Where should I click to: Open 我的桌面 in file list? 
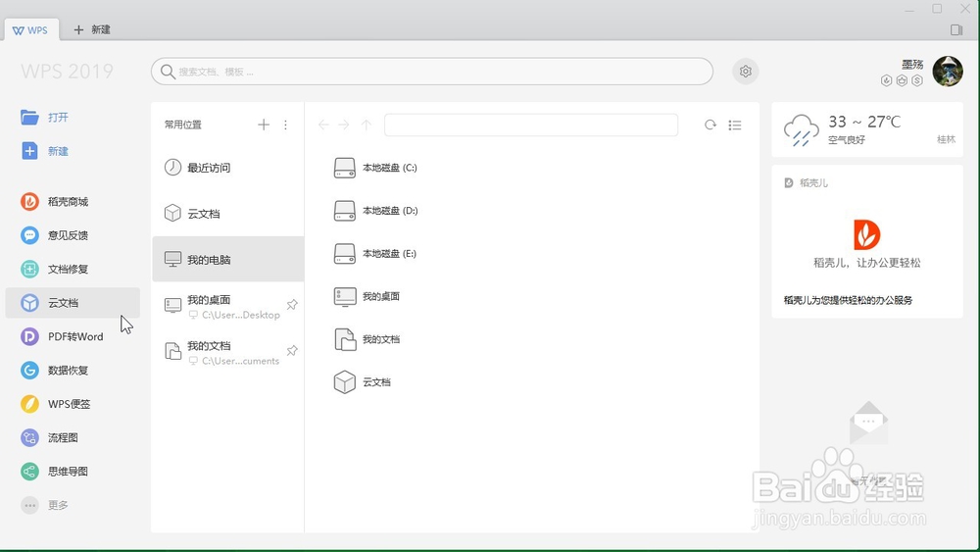coord(367,296)
